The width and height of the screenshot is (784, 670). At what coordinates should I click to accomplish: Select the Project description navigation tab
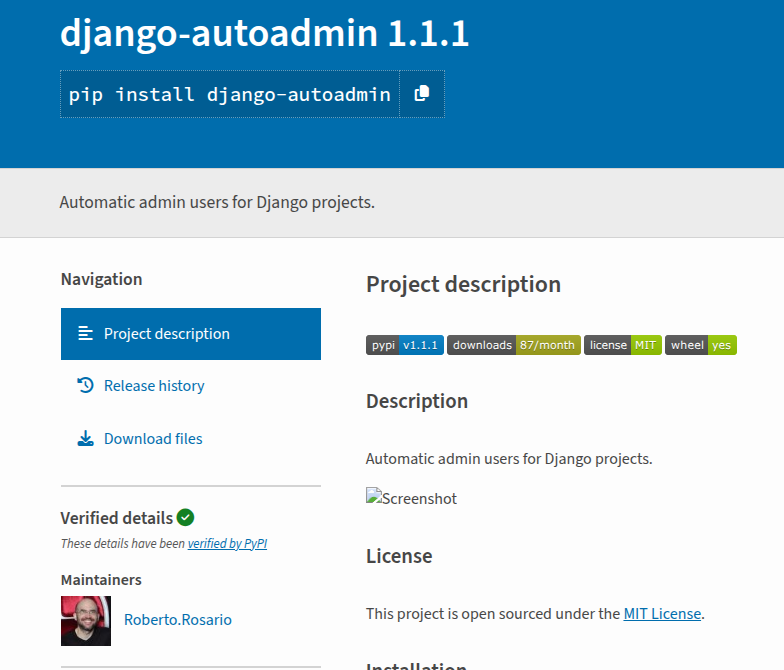pyautogui.click(x=191, y=334)
